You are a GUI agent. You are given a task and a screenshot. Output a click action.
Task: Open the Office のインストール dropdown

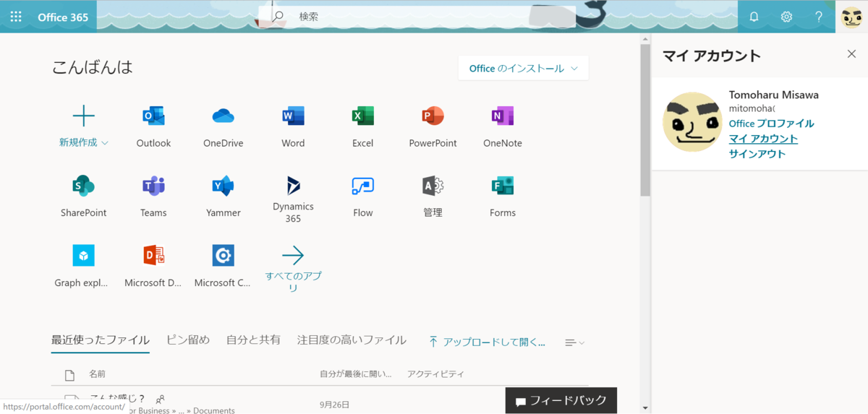point(524,69)
